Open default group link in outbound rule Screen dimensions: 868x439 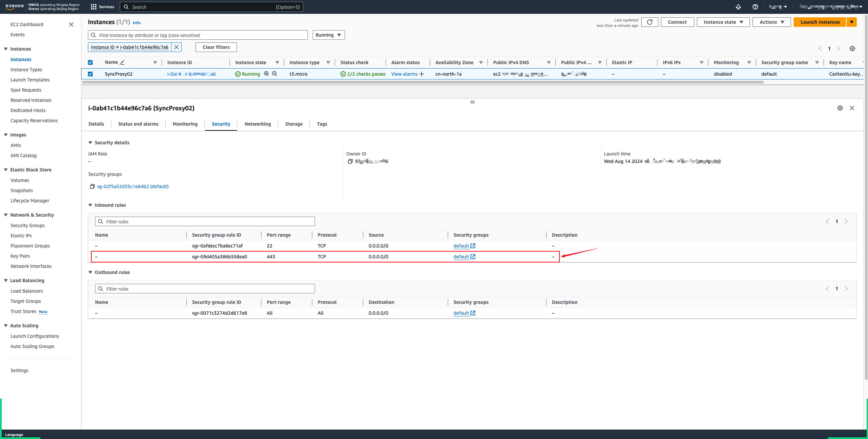coord(464,313)
